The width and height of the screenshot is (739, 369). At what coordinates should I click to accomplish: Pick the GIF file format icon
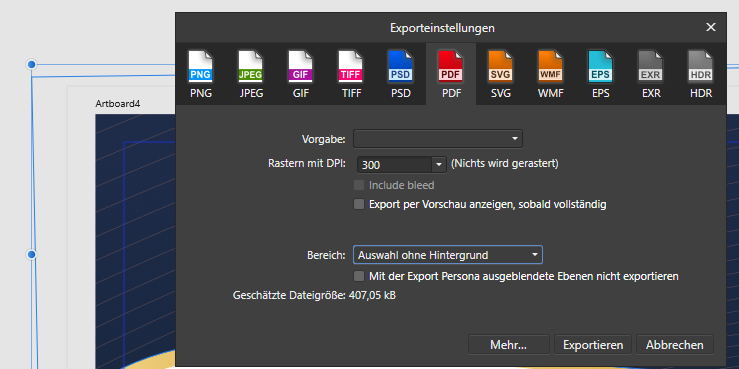click(301, 67)
